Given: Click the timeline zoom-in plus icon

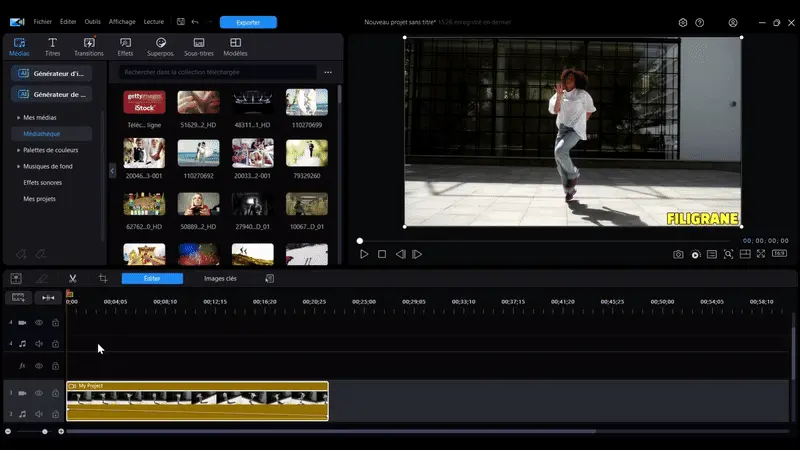Looking at the screenshot, I should click(x=61, y=431).
